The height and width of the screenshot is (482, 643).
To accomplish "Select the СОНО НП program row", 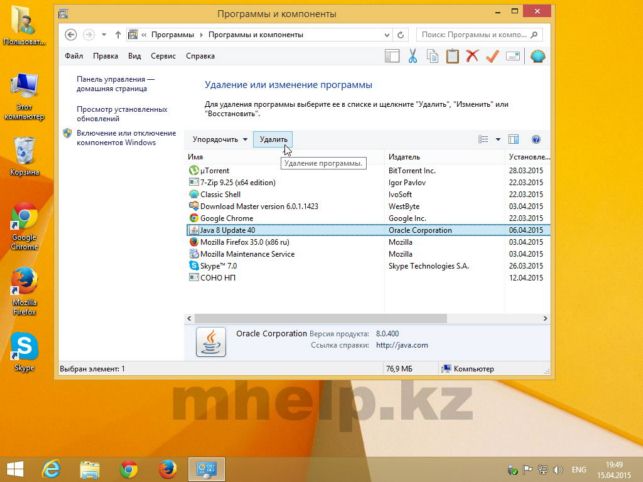I will click(368, 278).
